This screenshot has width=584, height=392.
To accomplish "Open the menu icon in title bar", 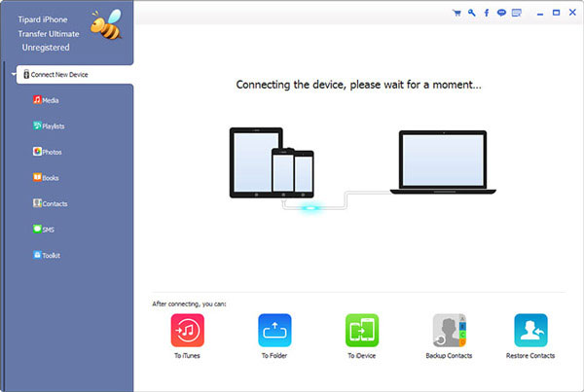I will pos(516,14).
